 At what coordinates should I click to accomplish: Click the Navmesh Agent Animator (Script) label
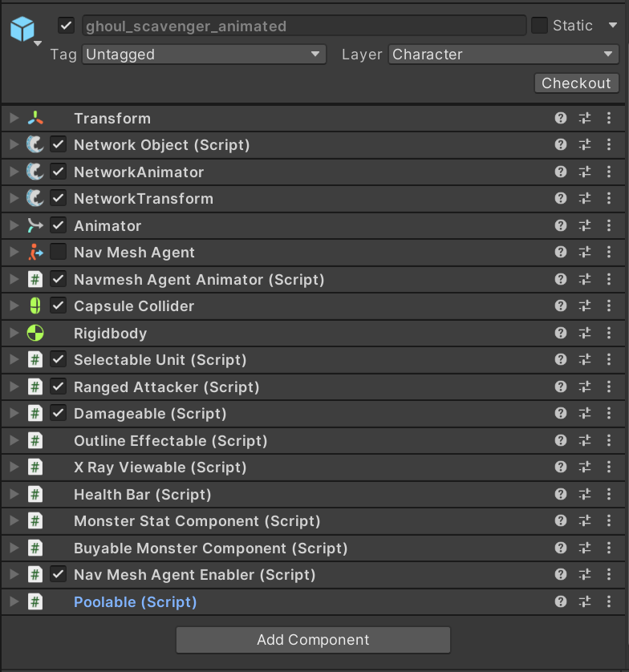(x=199, y=279)
